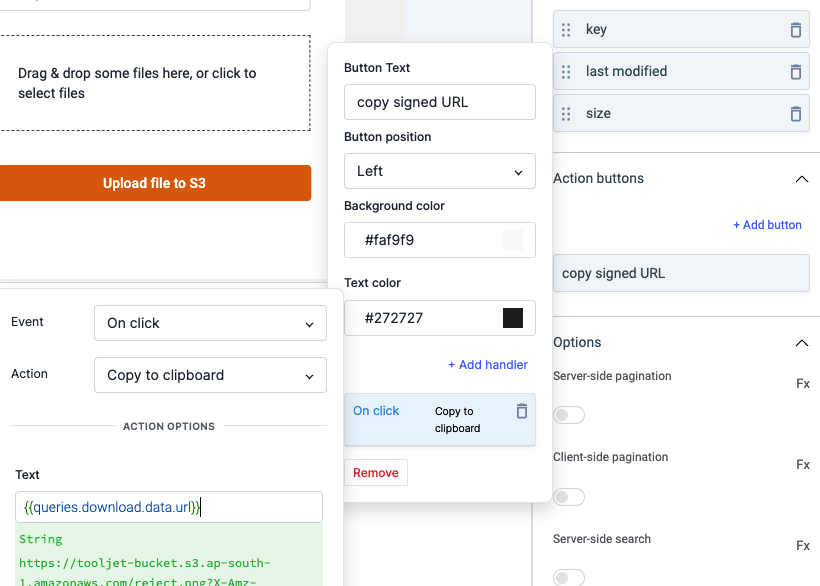Collapse the Action buttons section

(x=801, y=179)
